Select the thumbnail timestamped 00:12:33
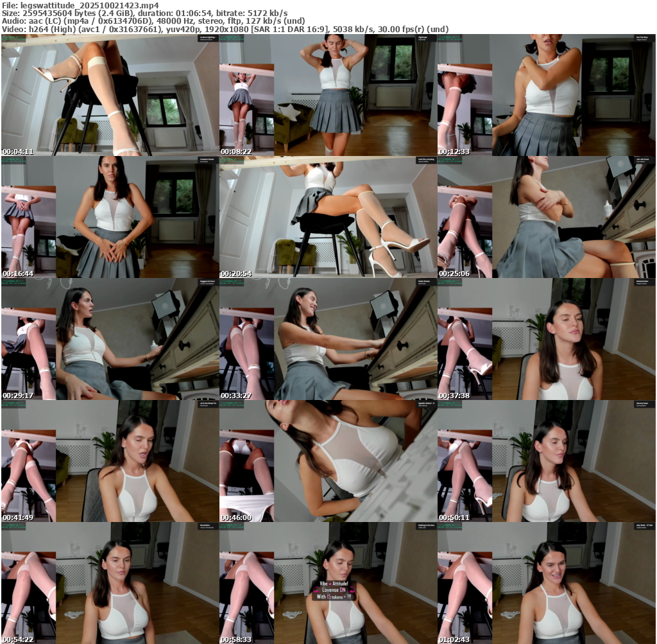 click(x=547, y=95)
